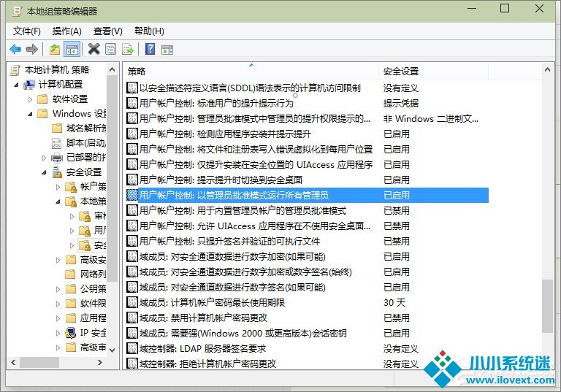Open the 文件(F) menu

pyautogui.click(x=27, y=31)
